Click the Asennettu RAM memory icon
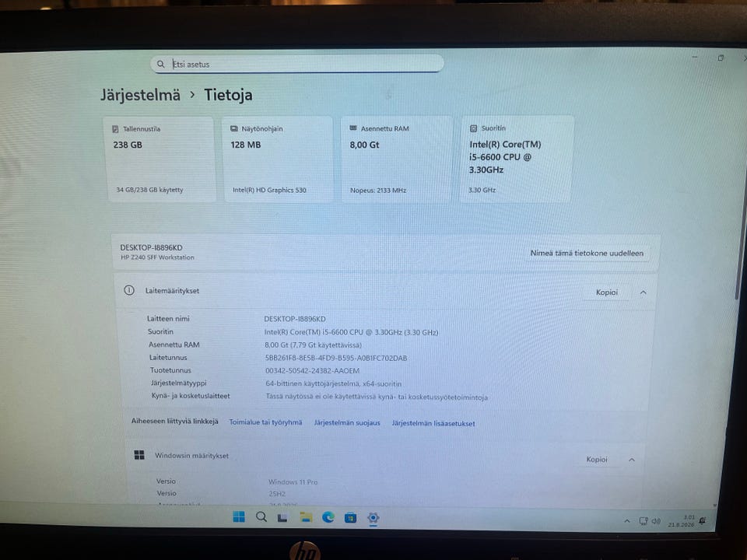Image resolution: width=747 pixels, height=560 pixels. pos(353,128)
